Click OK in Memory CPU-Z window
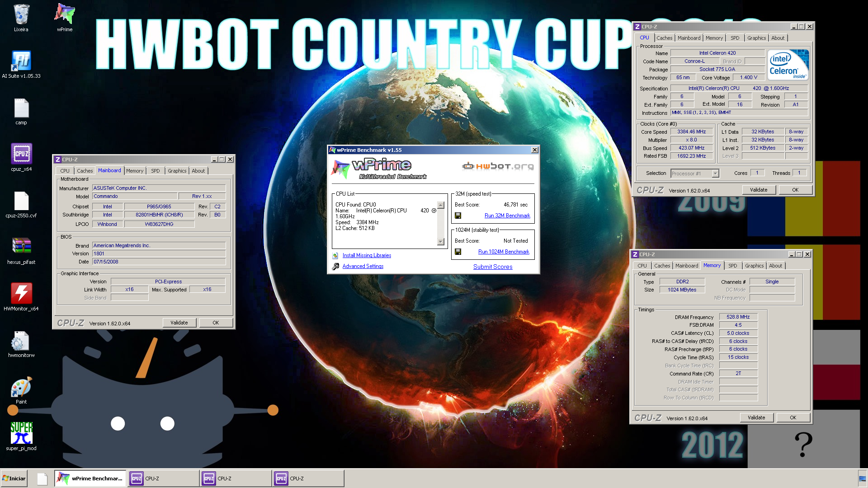868x488 pixels. [x=793, y=418]
